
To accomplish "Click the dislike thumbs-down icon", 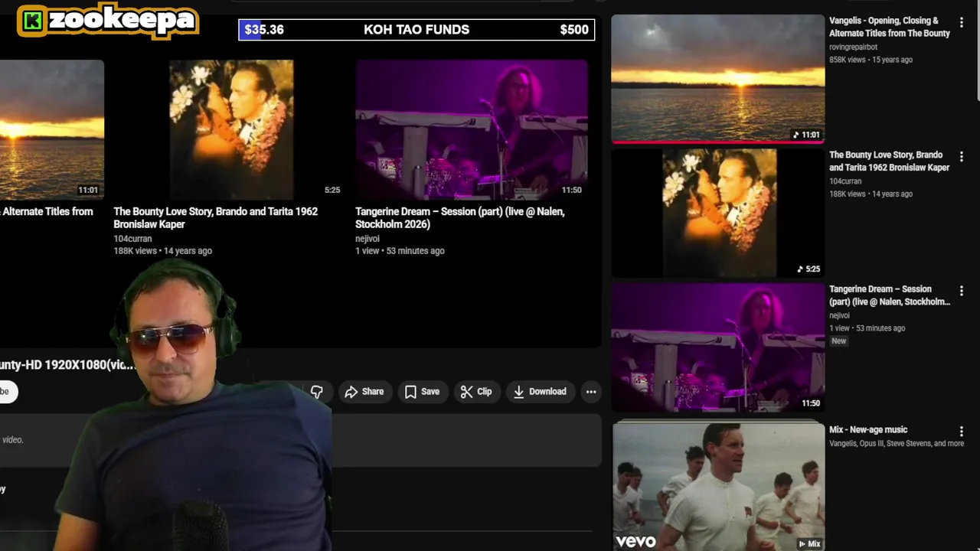I will pos(317,392).
